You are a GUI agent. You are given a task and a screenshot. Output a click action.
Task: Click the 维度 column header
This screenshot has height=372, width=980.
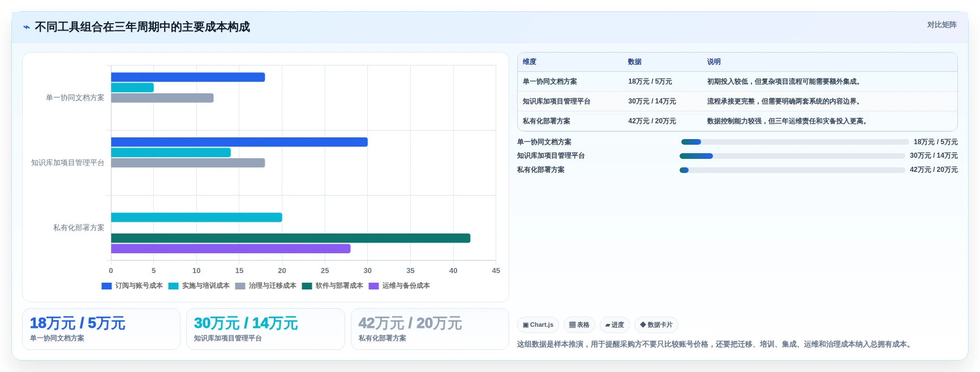[530, 62]
